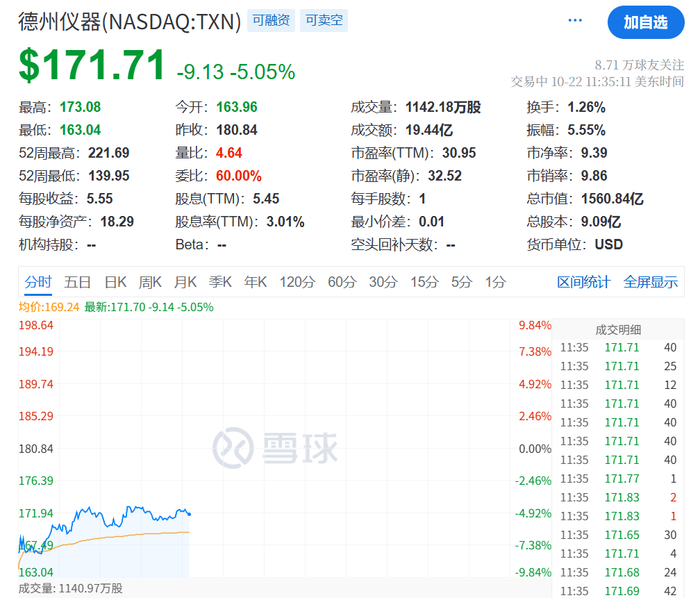Switch to the 5分 interval tab
This screenshot has width=700, height=598.
[461, 282]
